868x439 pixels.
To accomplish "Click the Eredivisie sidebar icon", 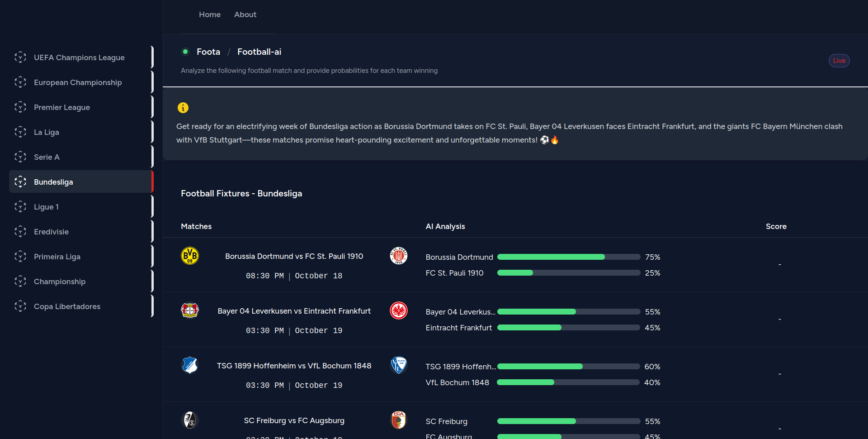I will (x=20, y=231).
